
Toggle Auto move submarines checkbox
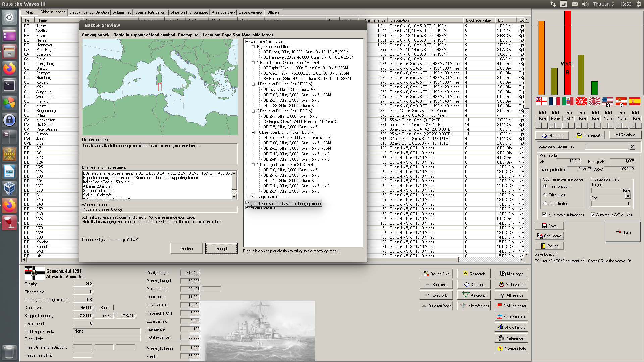544,215
